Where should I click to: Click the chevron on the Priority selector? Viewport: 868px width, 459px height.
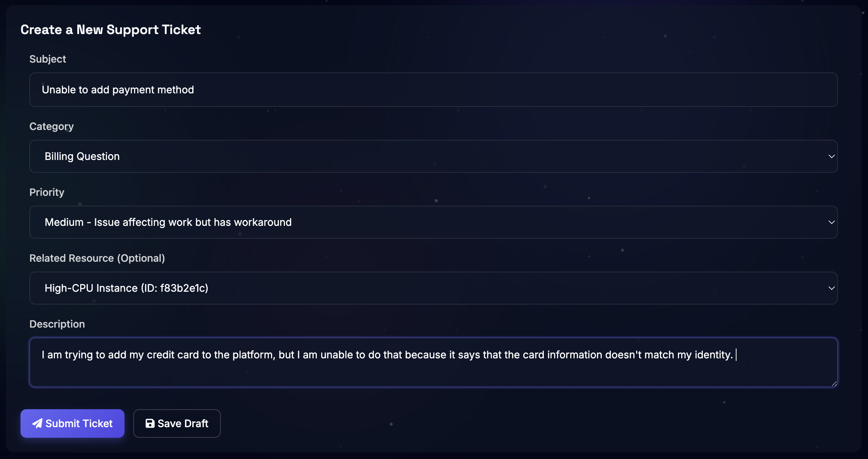click(831, 222)
